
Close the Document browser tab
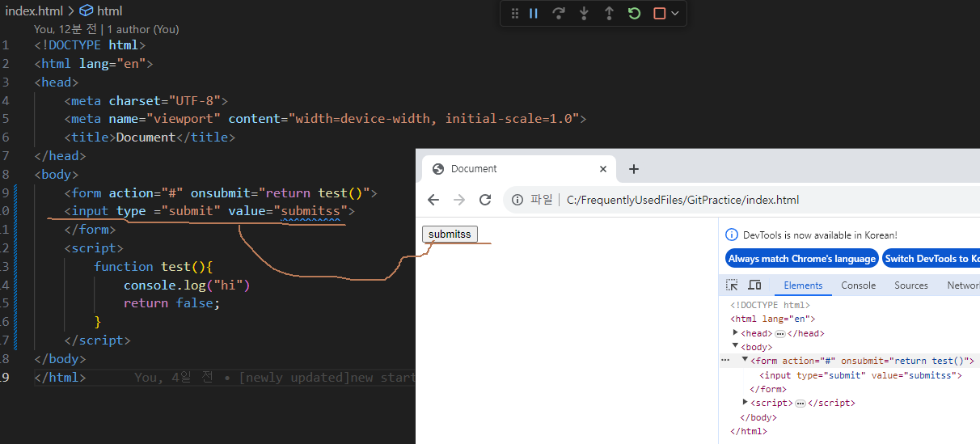pyautogui.click(x=602, y=169)
